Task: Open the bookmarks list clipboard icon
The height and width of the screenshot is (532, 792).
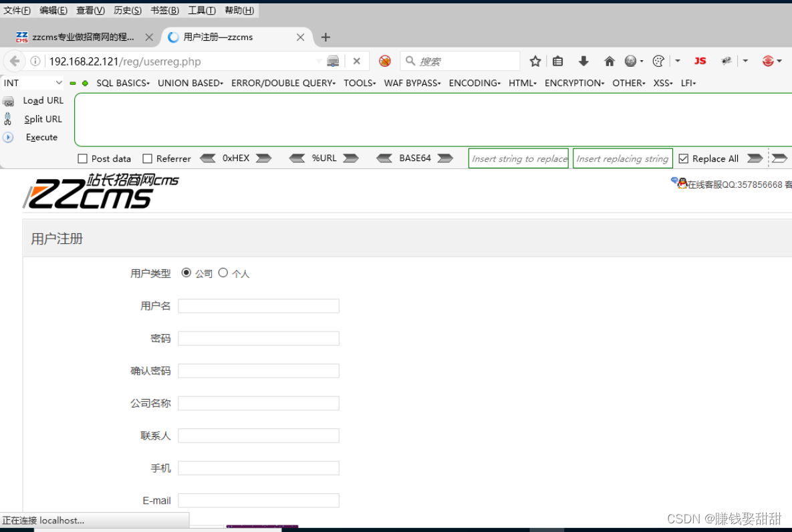Action: [557, 61]
